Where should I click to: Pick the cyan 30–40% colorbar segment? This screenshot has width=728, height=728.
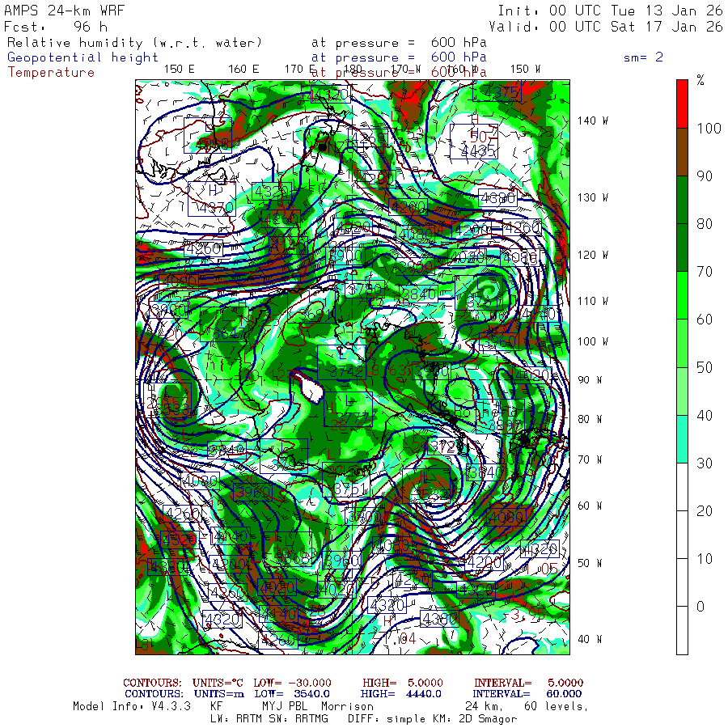tap(682, 438)
